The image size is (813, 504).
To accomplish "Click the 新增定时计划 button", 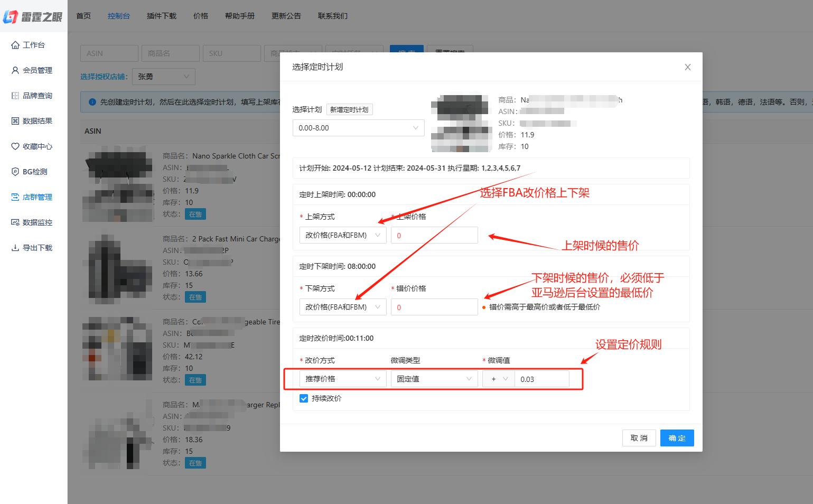I will (349, 109).
